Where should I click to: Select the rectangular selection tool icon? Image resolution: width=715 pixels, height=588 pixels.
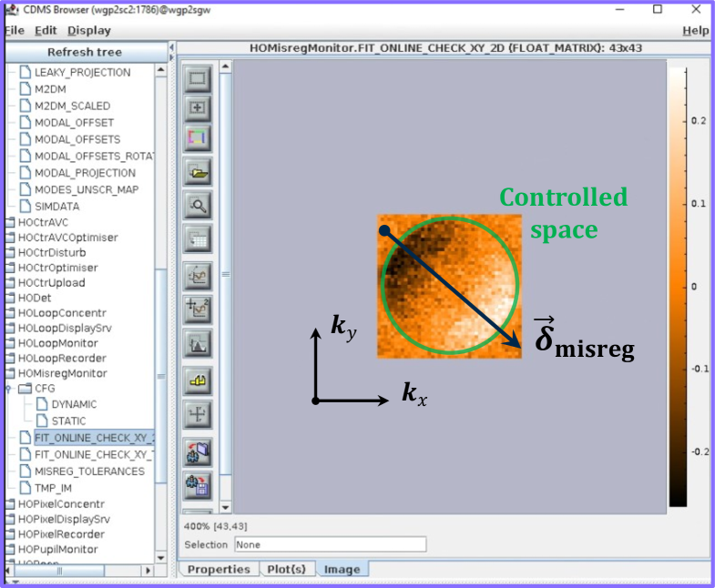(198, 78)
